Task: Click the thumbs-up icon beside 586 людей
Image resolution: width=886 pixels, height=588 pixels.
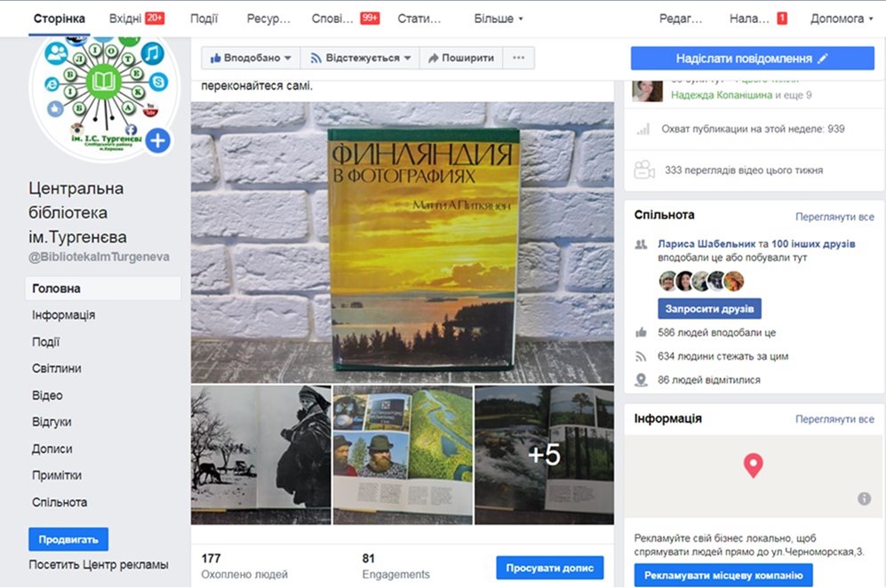Action: [x=641, y=332]
